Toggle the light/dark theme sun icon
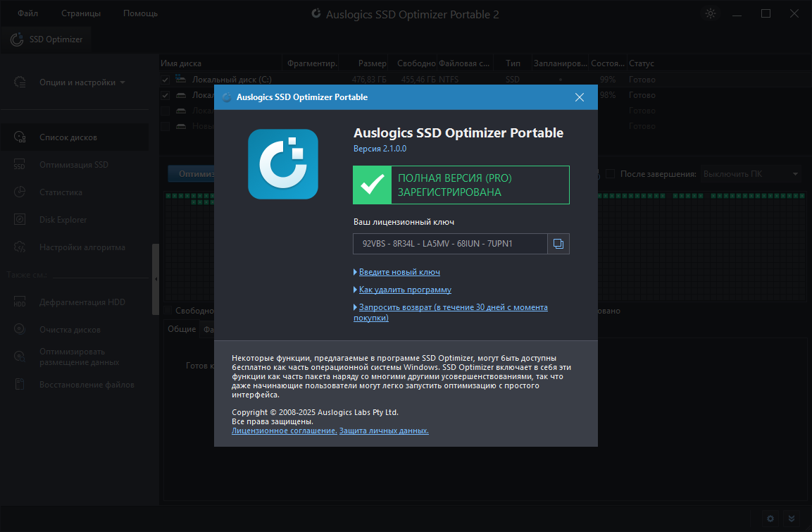Viewport: 812px width, 532px height. [x=711, y=13]
